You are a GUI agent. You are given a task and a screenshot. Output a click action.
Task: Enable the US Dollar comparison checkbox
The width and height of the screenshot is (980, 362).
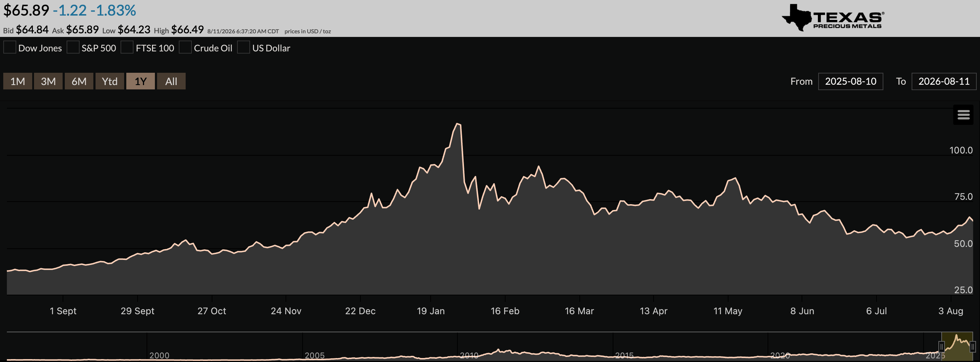coord(244,47)
